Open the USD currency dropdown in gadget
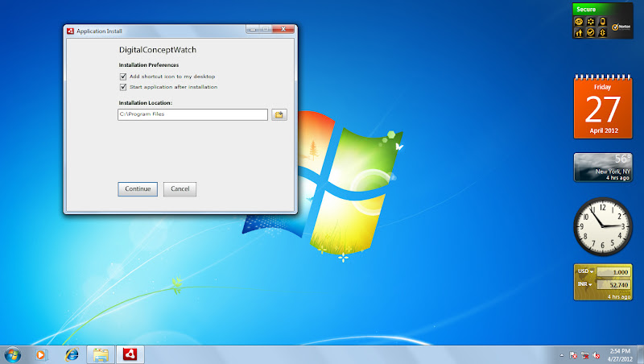 [586, 271]
